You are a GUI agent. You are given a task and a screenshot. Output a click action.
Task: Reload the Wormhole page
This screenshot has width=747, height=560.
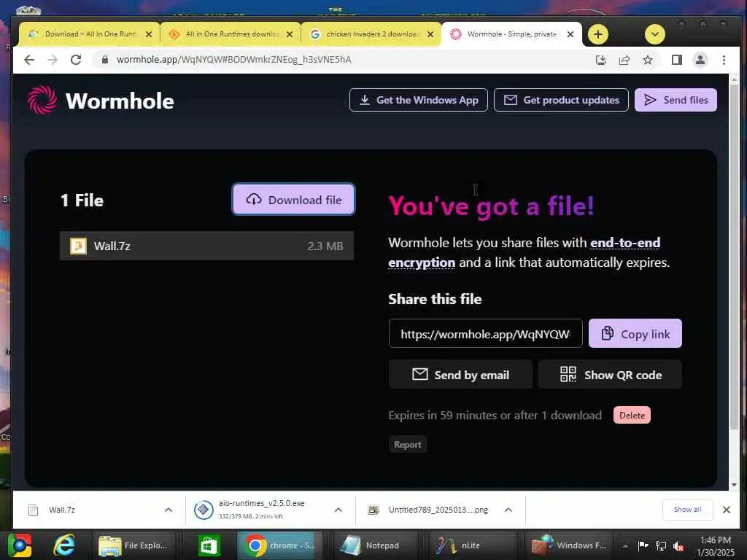[x=76, y=60]
